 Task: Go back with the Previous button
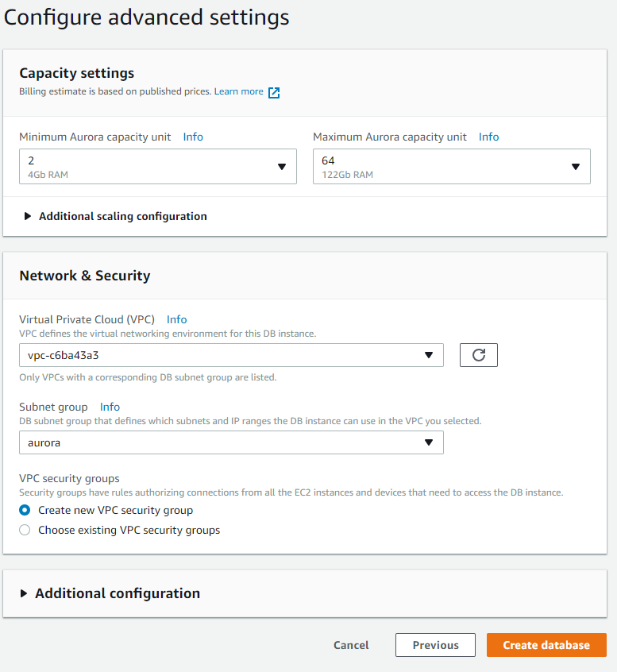click(x=435, y=645)
